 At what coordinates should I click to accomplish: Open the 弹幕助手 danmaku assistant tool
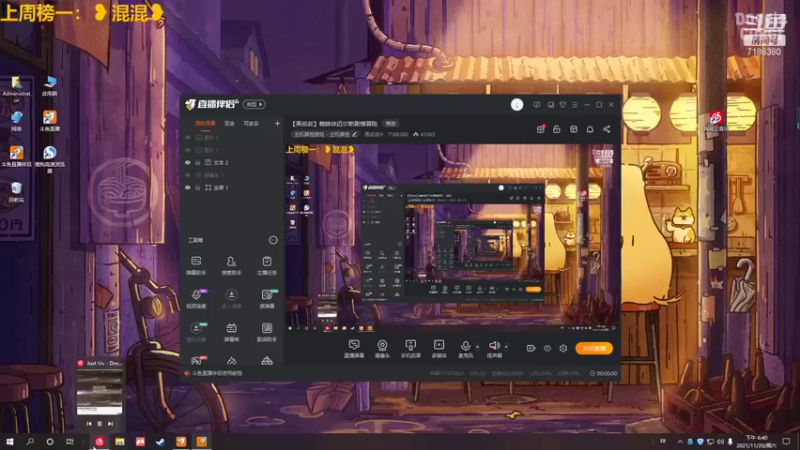196,265
